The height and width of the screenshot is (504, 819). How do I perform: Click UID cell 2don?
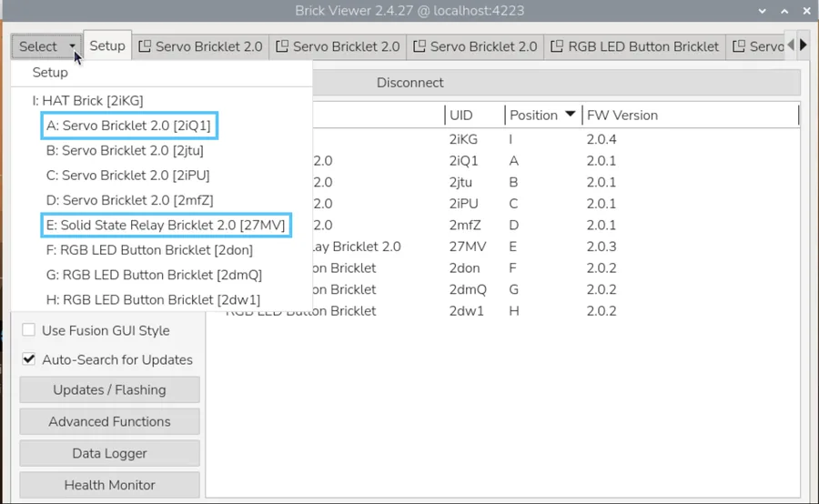(x=464, y=268)
